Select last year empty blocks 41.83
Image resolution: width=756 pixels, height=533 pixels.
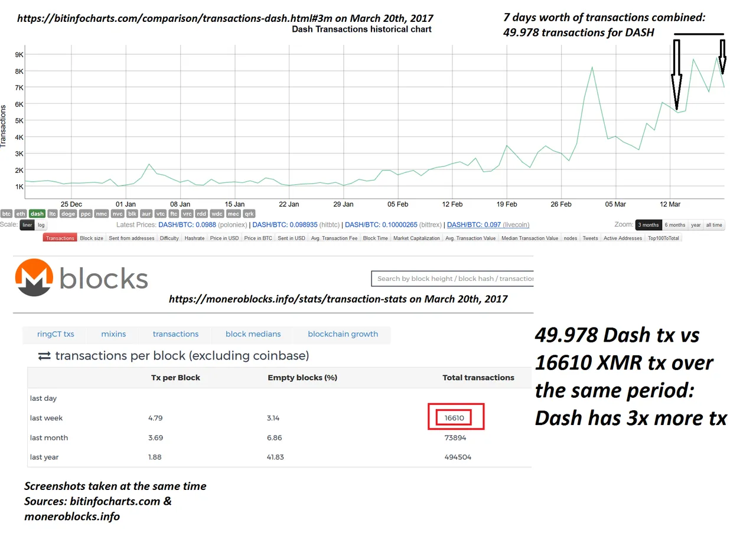coord(276,457)
